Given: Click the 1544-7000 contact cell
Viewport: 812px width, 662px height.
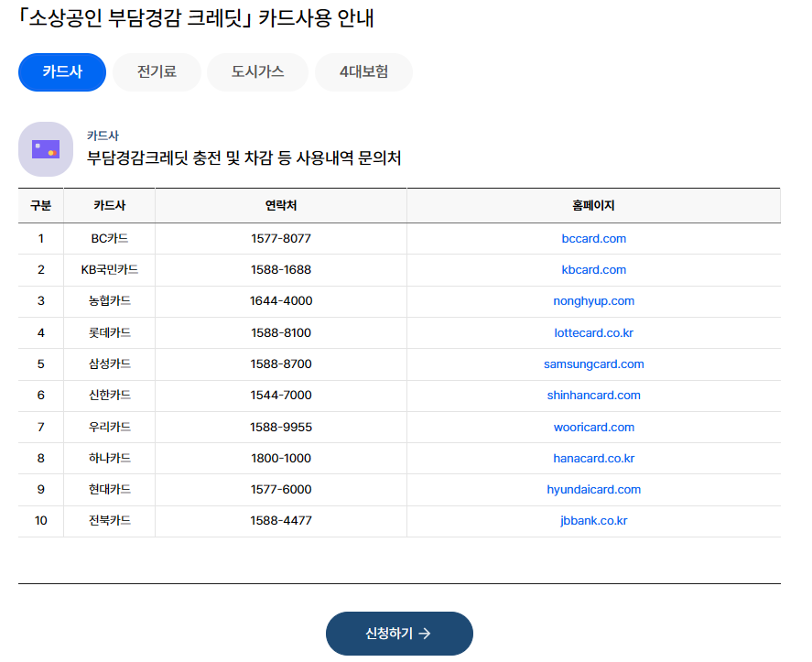Looking at the screenshot, I should coord(281,396).
